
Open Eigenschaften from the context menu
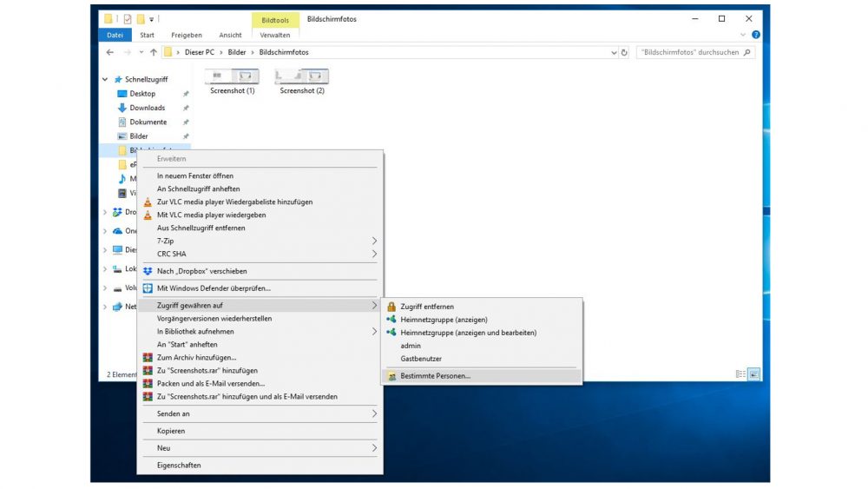point(179,466)
